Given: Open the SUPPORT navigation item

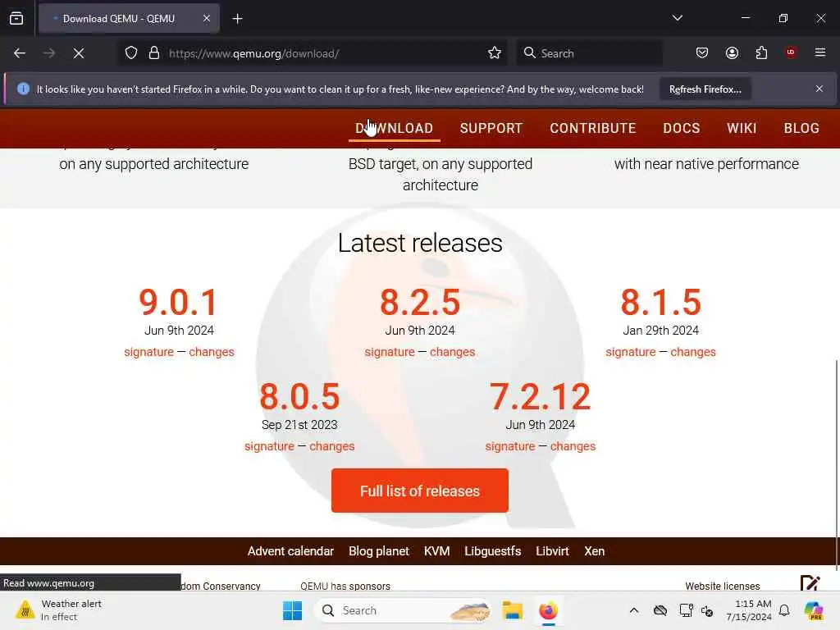Looking at the screenshot, I should (491, 128).
